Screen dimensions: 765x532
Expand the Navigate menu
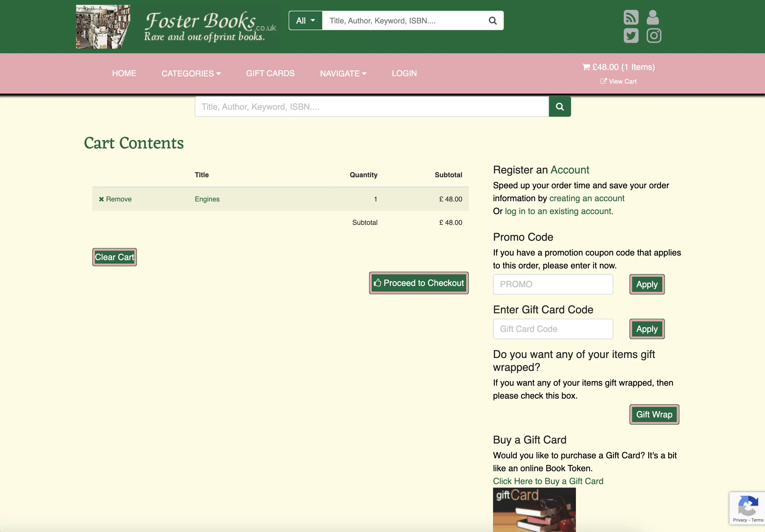tap(343, 73)
